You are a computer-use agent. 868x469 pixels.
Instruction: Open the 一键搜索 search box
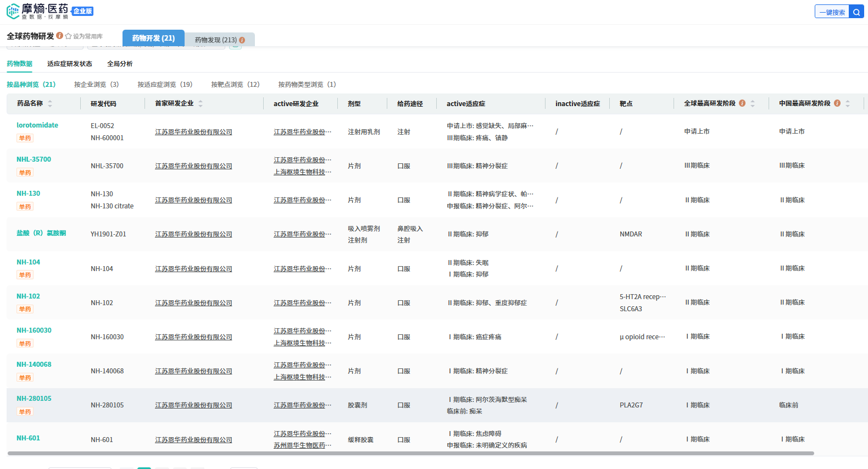(832, 12)
